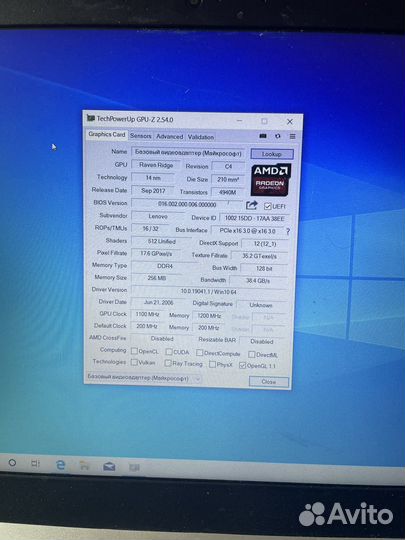Open the Cortana circle icon on taskbar
Image resolution: width=405 pixels, height=540 pixels.
(x=12, y=463)
